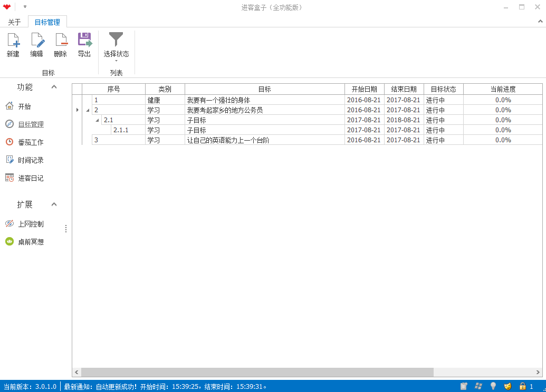Click the mask face icon in status bar

tap(507, 386)
